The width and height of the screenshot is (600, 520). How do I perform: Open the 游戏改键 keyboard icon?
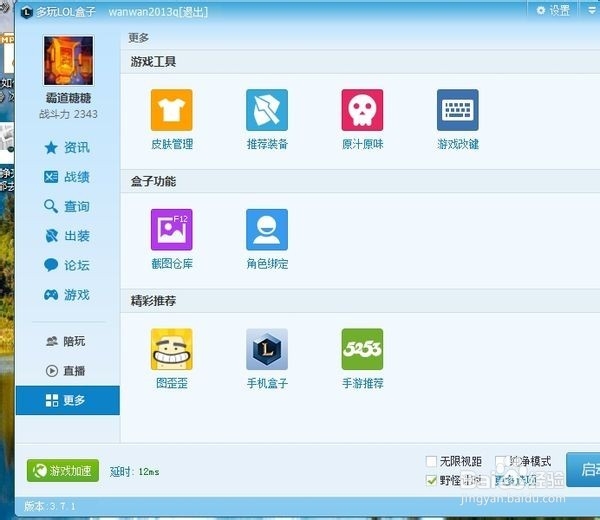click(457, 110)
